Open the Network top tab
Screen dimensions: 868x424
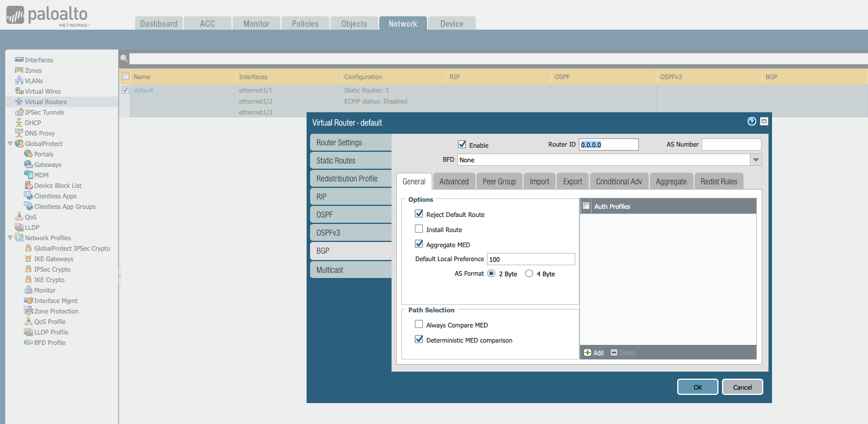403,23
